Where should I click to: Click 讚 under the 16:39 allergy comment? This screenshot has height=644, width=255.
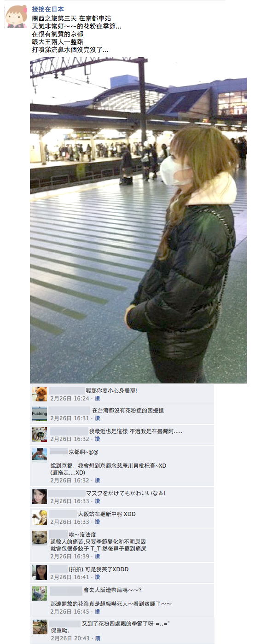pyautogui.click(x=97, y=557)
